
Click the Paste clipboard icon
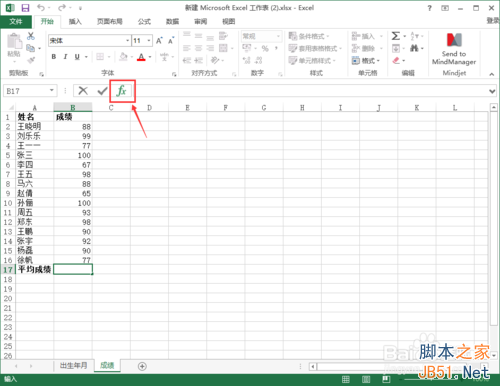coord(14,41)
